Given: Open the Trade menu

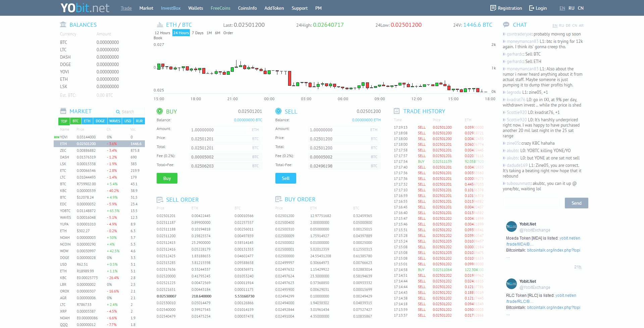Looking at the screenshot, I should (126, 8).
